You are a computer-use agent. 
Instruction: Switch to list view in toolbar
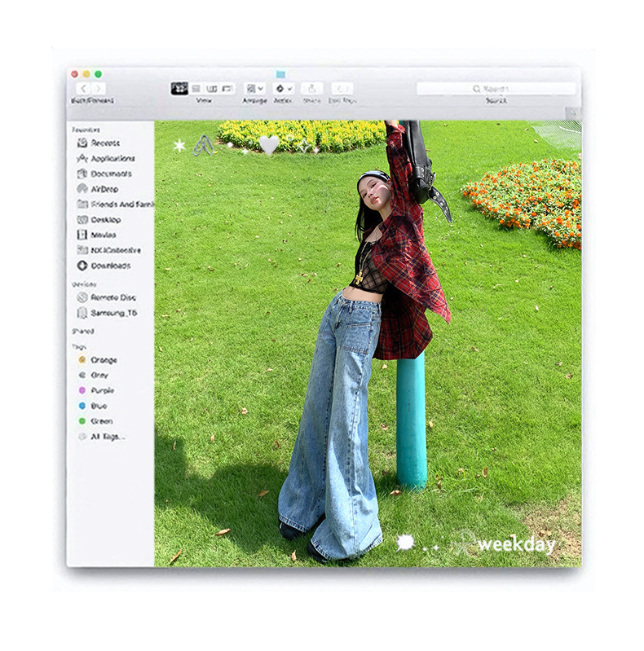pyautogui.click(x=196, y=88)
